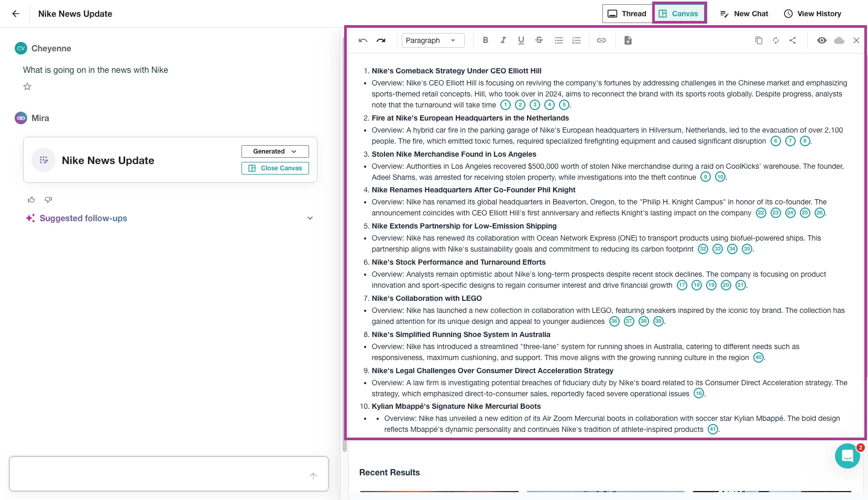Open View History
The width and height of the screenshot is (868, 500).
[x=812, y=14]
